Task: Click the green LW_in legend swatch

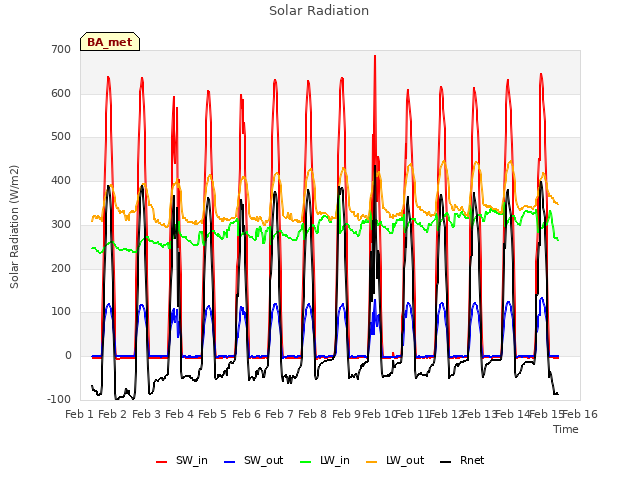Action: click(x=306, y=462)
